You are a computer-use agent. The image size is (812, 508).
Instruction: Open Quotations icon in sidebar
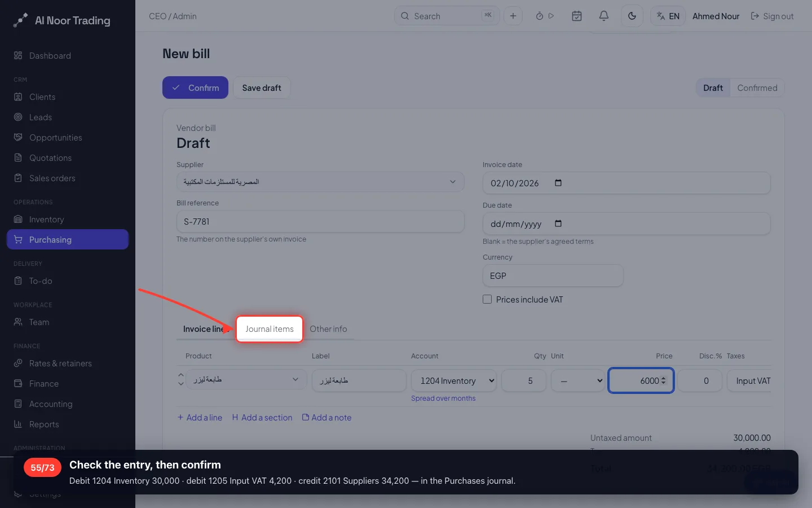18,157
